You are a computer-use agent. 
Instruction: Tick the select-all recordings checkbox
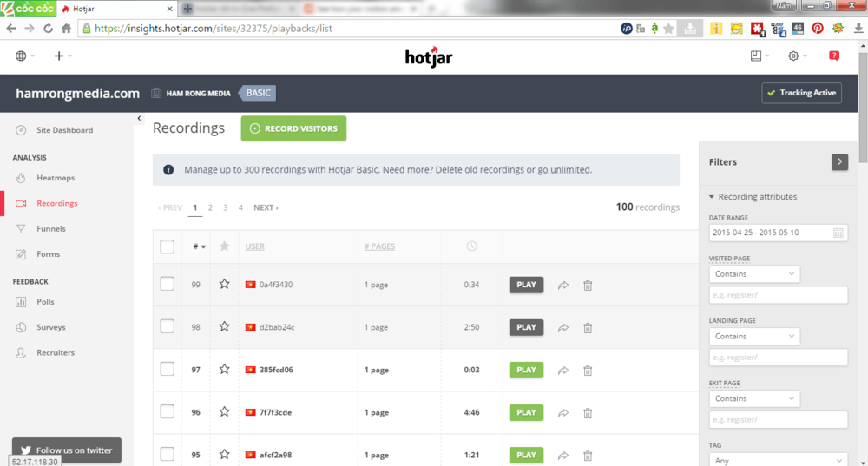point(168,246)
